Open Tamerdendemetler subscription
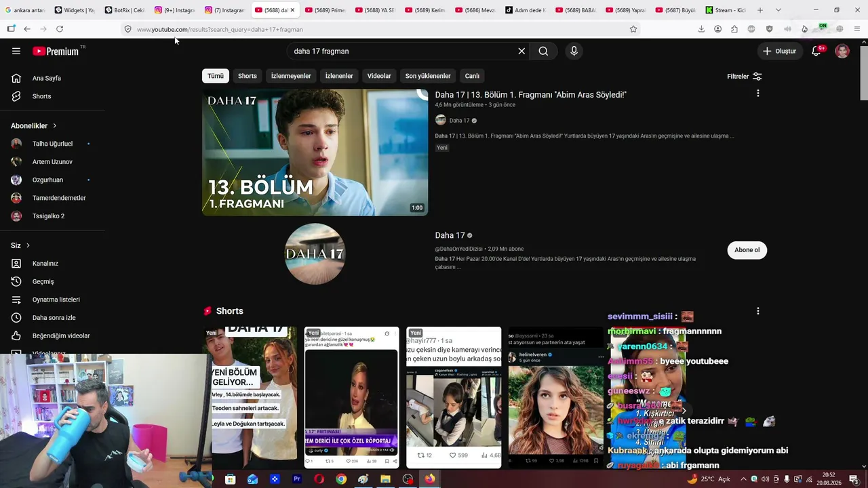 (59, 198)
